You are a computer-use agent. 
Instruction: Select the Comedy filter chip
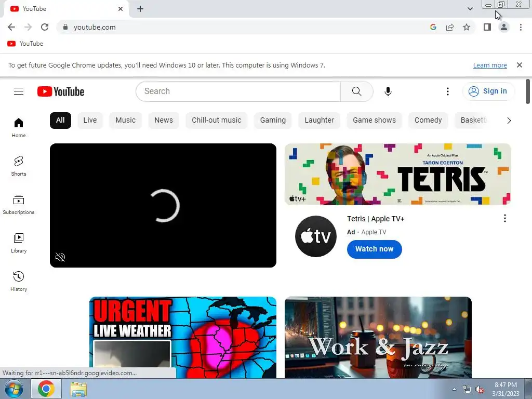(428, 120)
